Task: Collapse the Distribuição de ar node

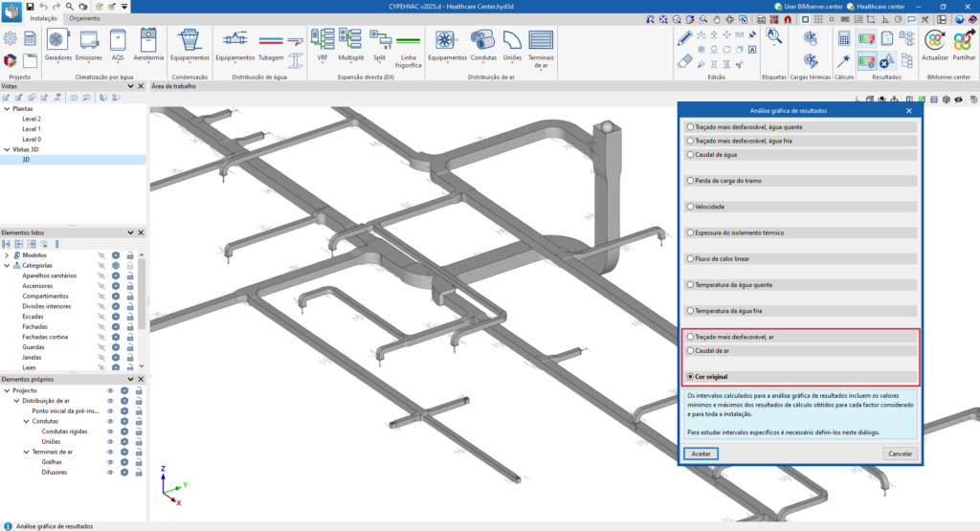Action: tap(16, 401)
